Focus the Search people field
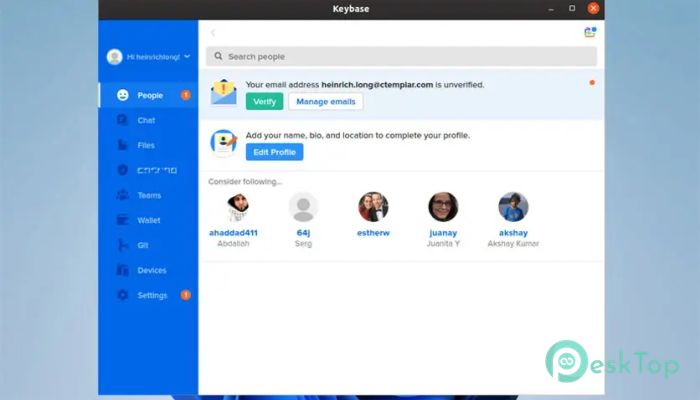 point(401,57)
